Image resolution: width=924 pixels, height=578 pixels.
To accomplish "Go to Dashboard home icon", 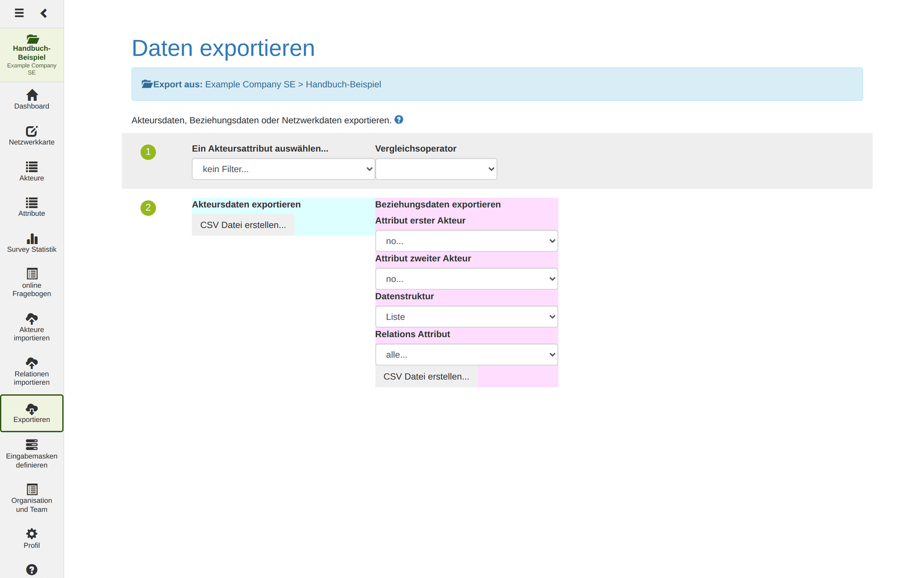I will [x=32, y=95].
